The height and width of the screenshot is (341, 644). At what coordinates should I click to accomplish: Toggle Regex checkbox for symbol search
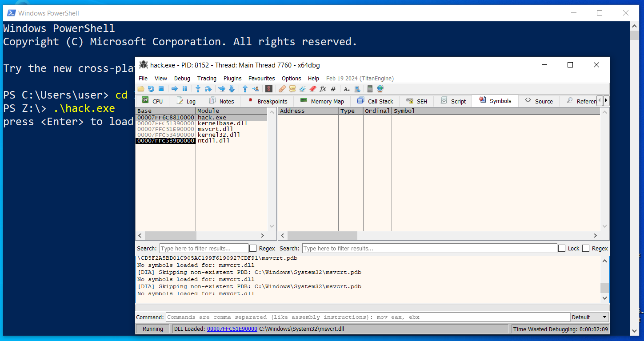point(586,248)
